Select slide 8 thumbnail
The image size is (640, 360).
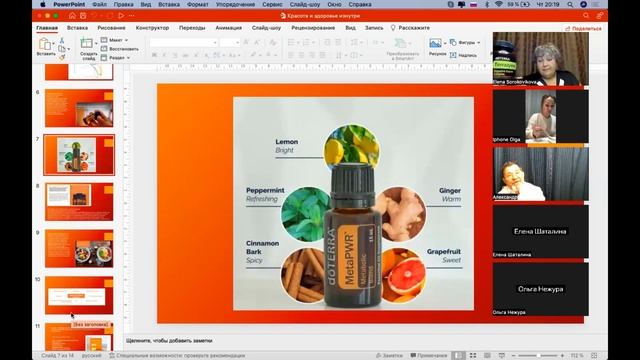79,202
